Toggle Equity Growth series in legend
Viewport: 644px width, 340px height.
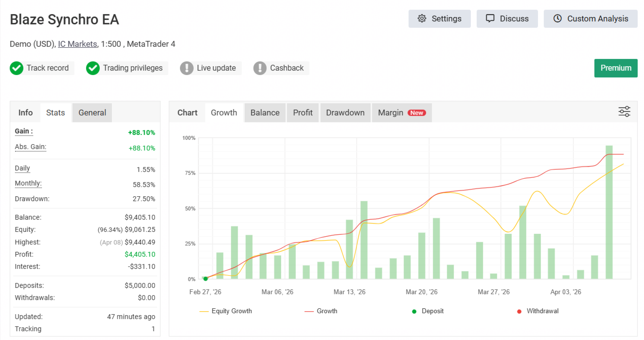coord(226,311)
